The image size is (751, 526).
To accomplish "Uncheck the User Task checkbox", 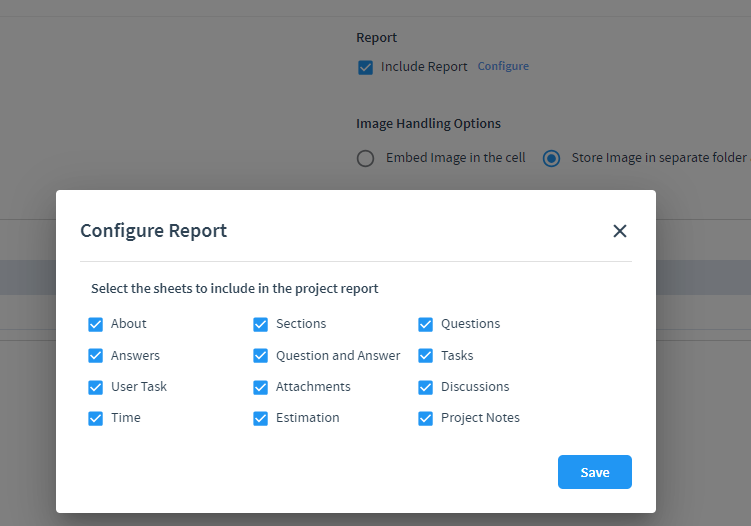I will (x=96, y=387).
